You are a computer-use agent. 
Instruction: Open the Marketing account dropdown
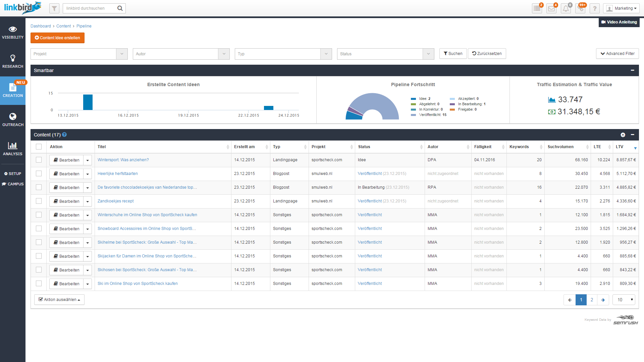pos(621,8)
